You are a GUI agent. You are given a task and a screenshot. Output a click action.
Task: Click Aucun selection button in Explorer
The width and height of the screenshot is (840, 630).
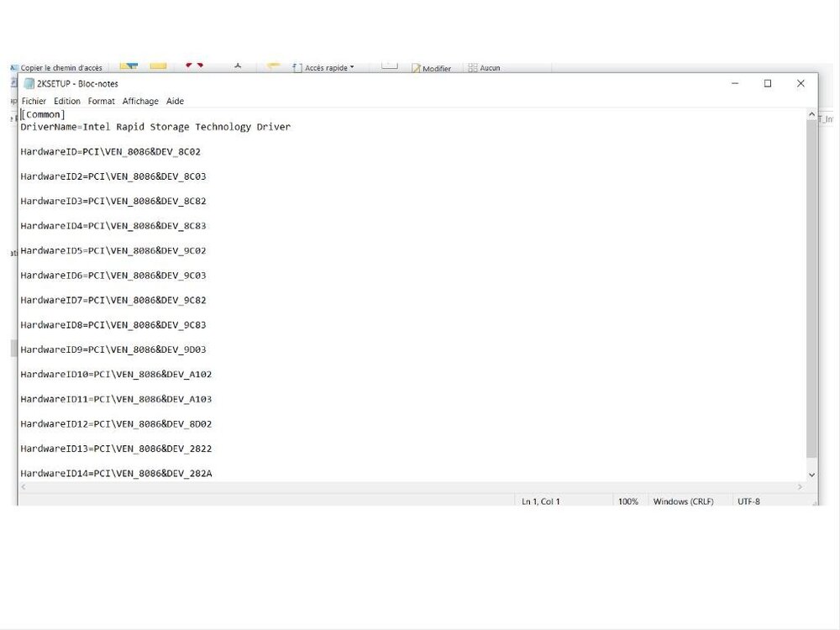[489, 69]
